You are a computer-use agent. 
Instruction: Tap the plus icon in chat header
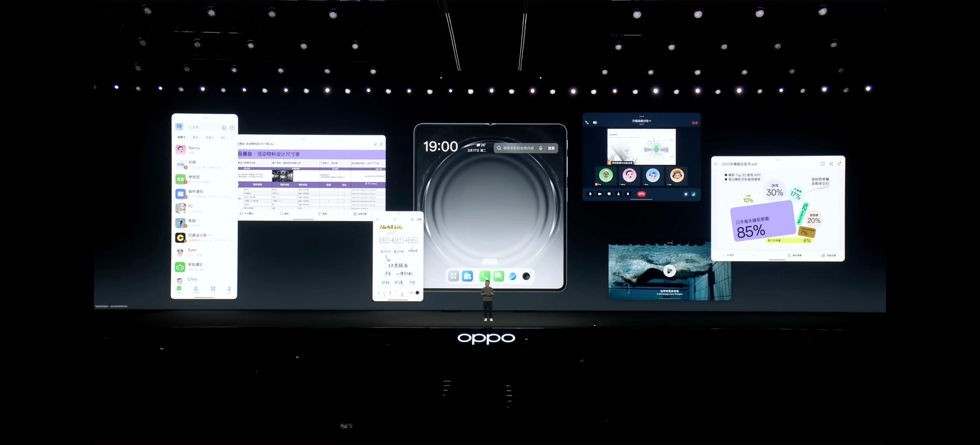tap(232, 128)
